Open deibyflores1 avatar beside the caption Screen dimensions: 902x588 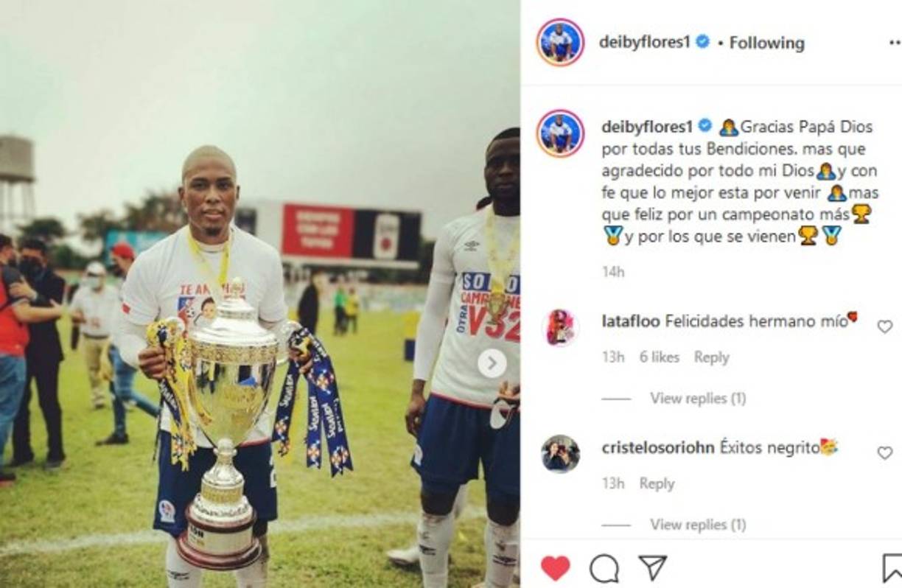[x=560, y=133]
